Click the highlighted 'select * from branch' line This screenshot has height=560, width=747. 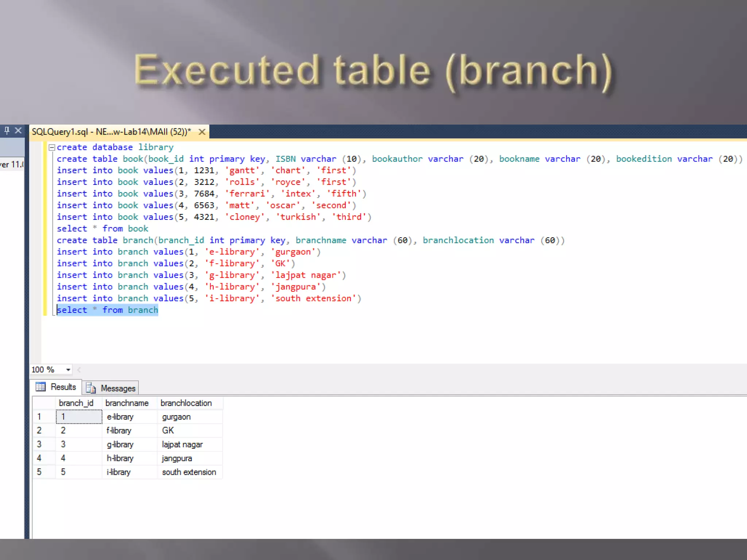(x=108, y=310)
